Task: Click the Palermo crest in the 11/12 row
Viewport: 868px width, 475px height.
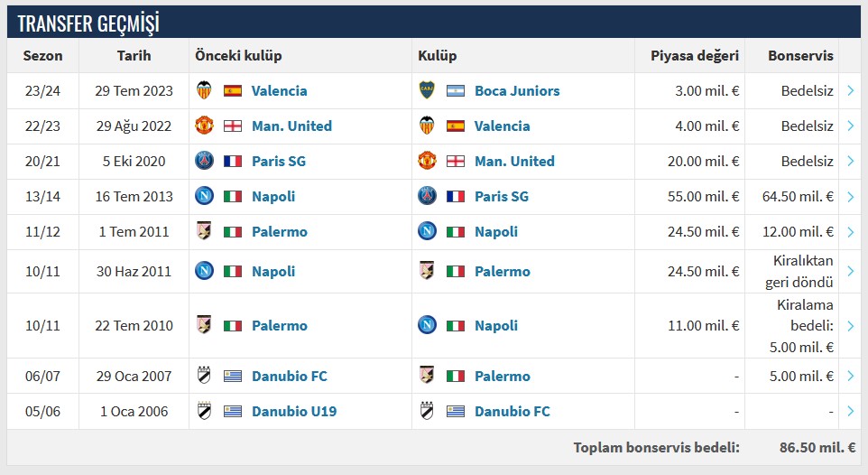Action: [x=204, y=231]
